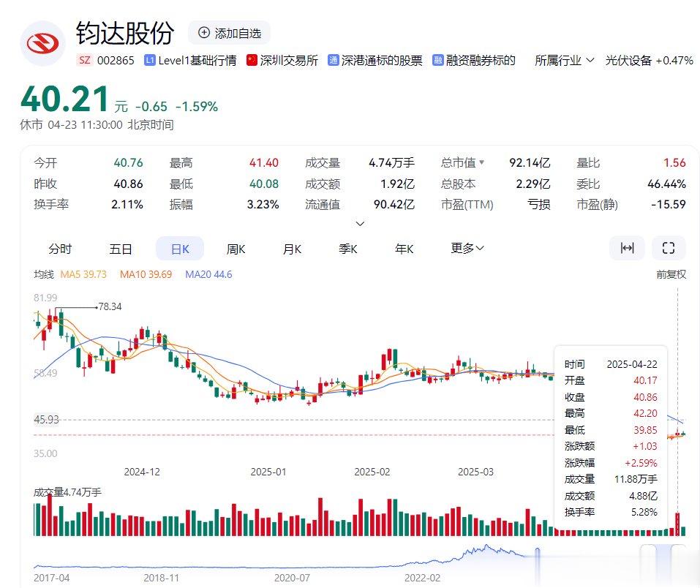Click the 委比 value 46.44%
Image resolution: width=700 pixels, height=588 pixels.
tap(666, 184)
